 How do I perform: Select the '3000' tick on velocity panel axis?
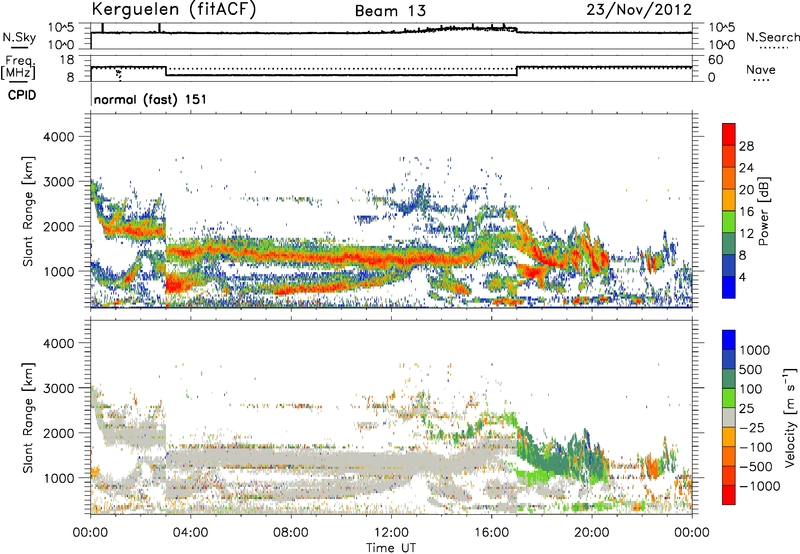click(59, 388)
